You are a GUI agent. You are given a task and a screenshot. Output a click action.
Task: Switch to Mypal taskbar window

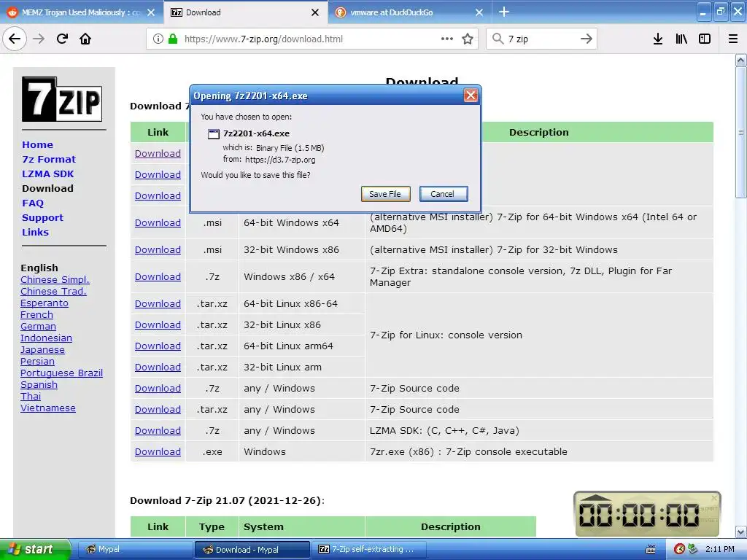pyautogui.click(x=134, y=549)
